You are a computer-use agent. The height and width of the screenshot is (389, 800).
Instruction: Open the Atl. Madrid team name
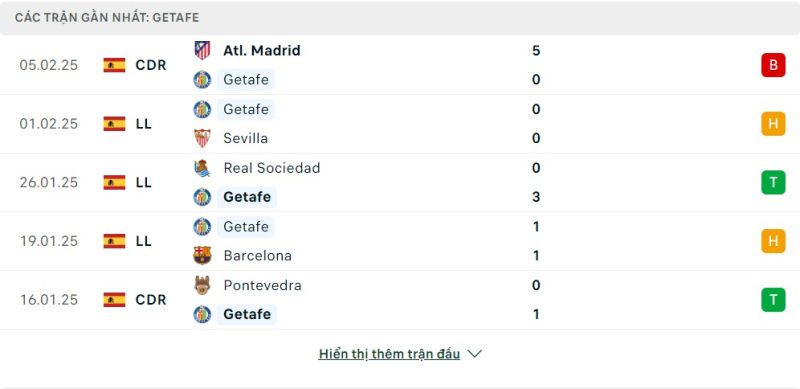pyautogui.click(x=262, y=51)
